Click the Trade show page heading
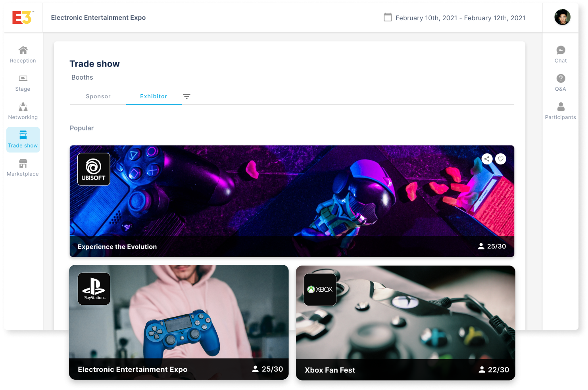The height and width of the screenshot is (390, 588). 94,64
